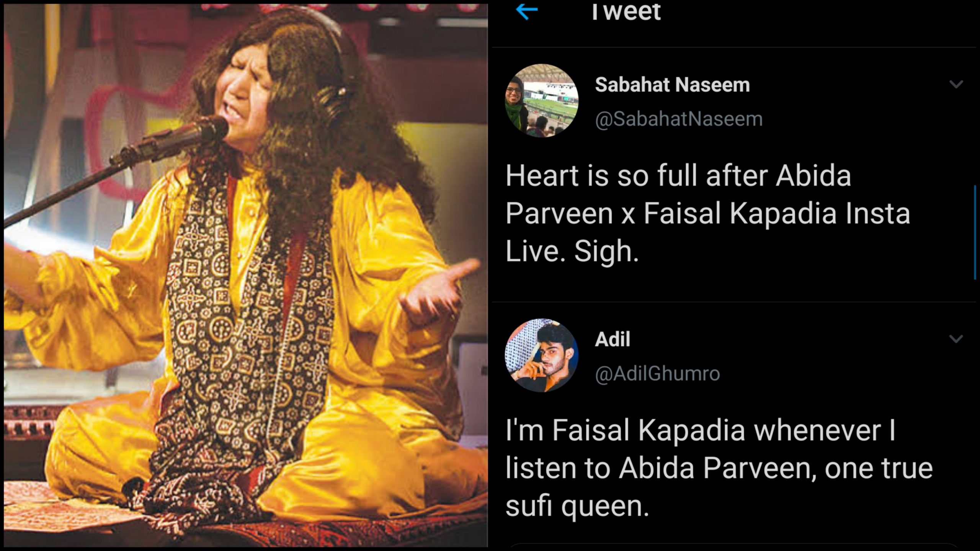Open Adil's profile picture
The image size is (980, 551).
(542, 355)
